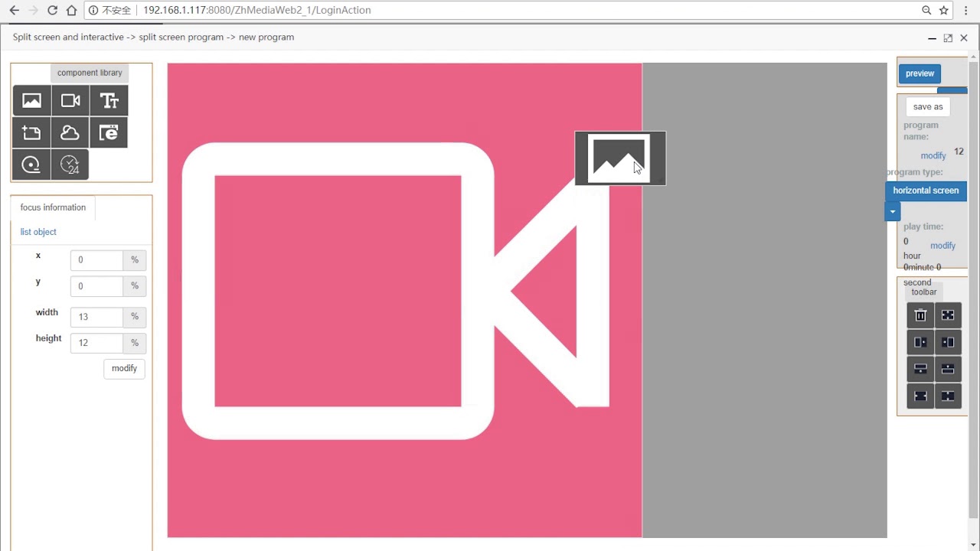
Task: Click the image component placed on the canvas
Action: 620,158
